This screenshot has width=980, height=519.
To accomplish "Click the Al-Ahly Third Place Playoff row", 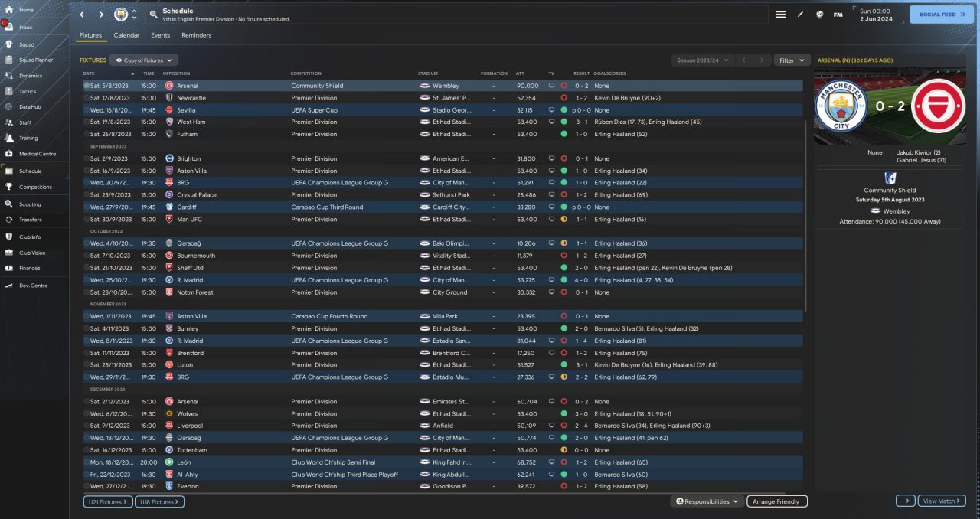I will point(443,475).
